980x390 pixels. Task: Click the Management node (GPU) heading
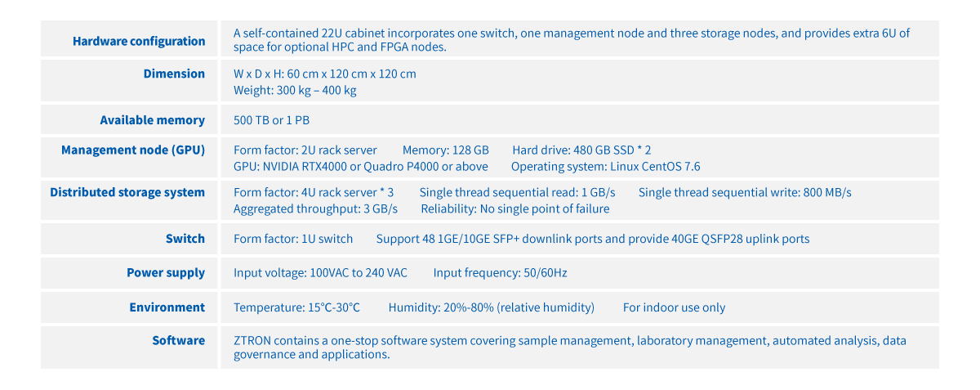coord(133,150)
